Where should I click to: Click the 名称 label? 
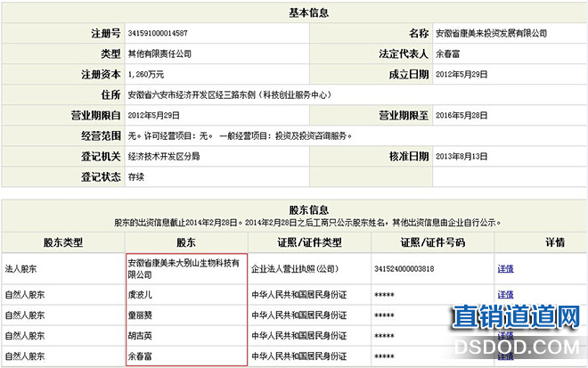[419, 33]
